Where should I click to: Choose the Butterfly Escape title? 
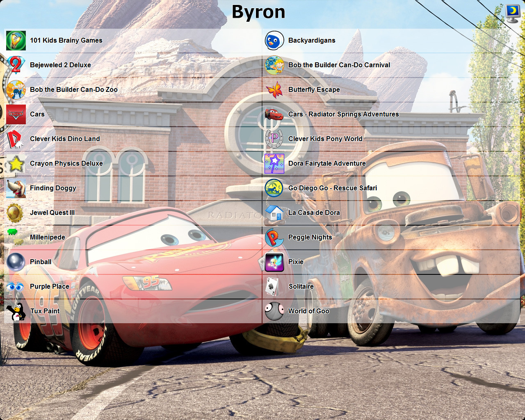pos(314,89)
